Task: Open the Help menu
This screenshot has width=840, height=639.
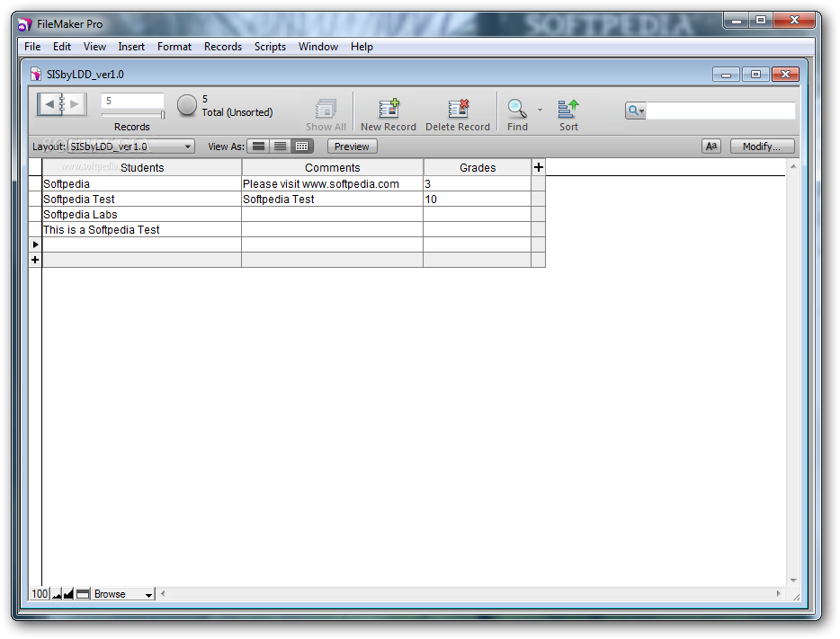Action: pyautogui.click(x=362, y=47)
